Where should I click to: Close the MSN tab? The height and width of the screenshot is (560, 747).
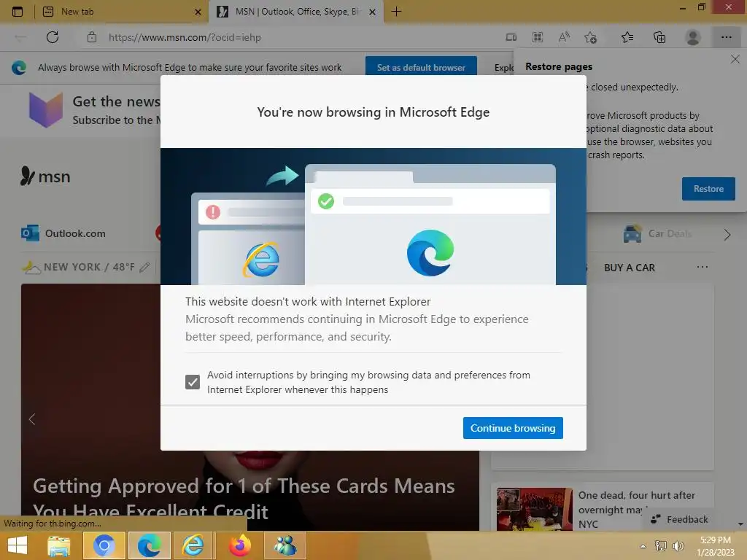[373, 12]
